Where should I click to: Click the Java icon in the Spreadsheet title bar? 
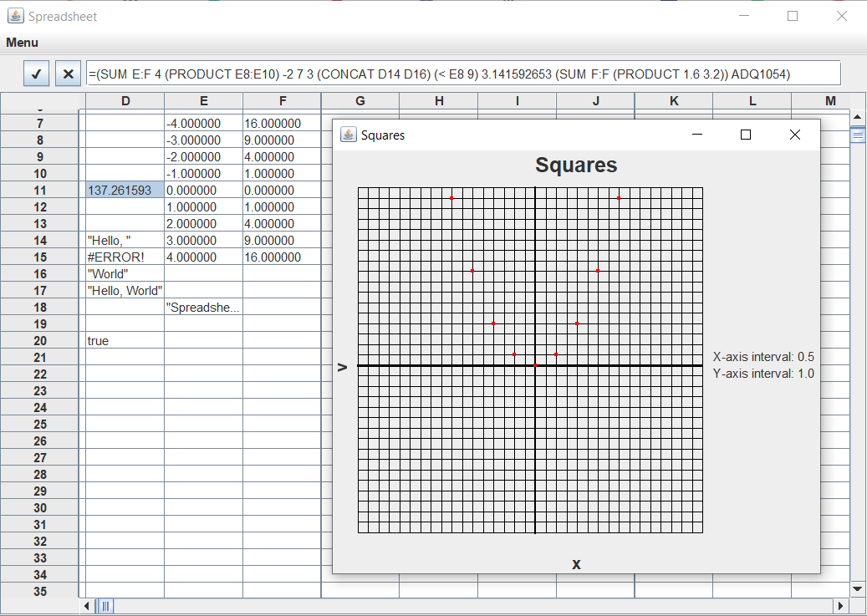coord(18,16)
